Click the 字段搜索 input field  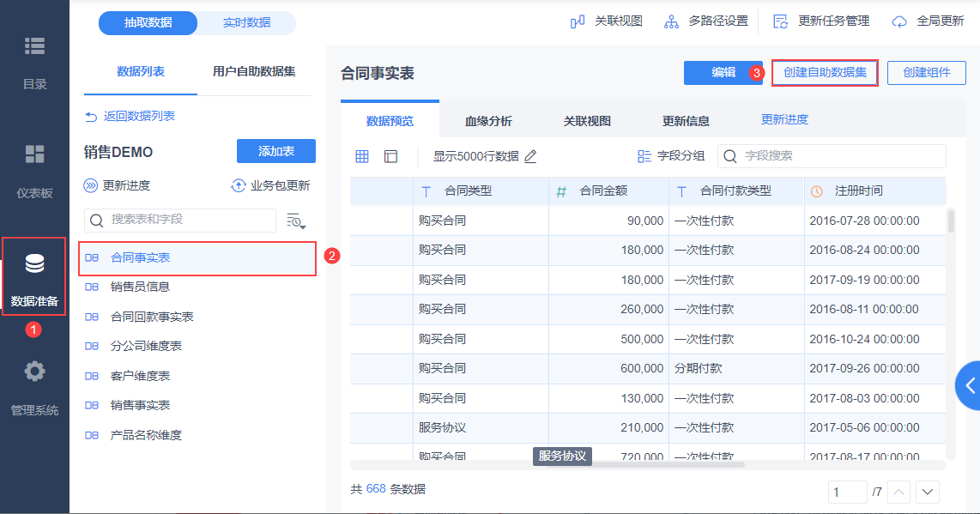click(x=832, y=156)
